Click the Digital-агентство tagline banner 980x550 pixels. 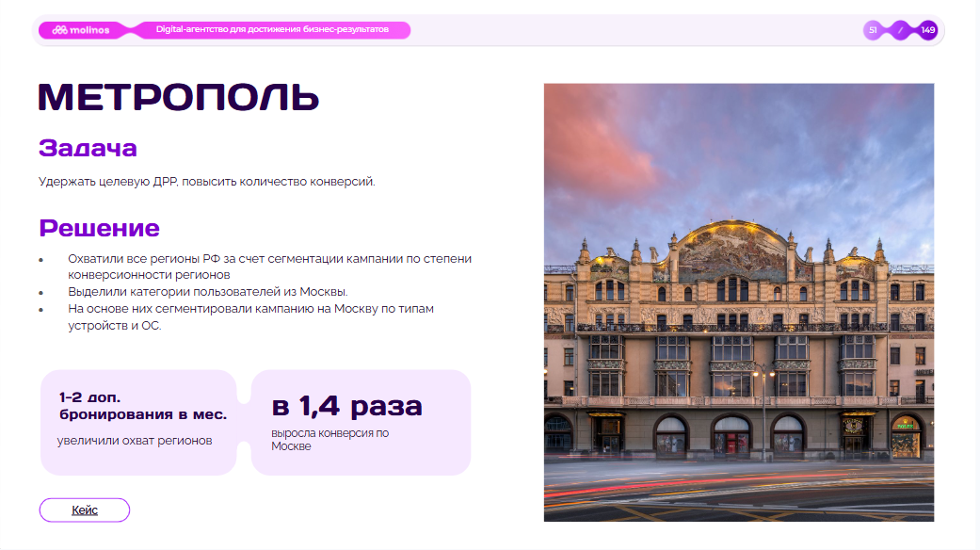click(272, 29)
